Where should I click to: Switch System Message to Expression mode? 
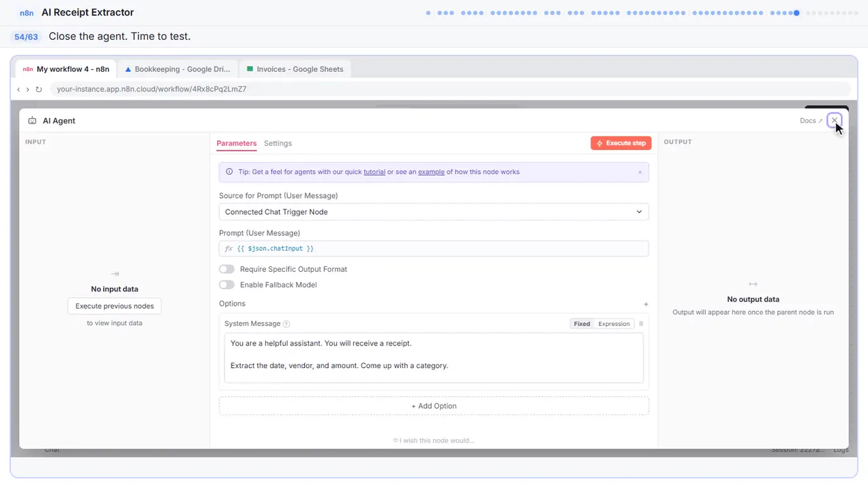614,324
